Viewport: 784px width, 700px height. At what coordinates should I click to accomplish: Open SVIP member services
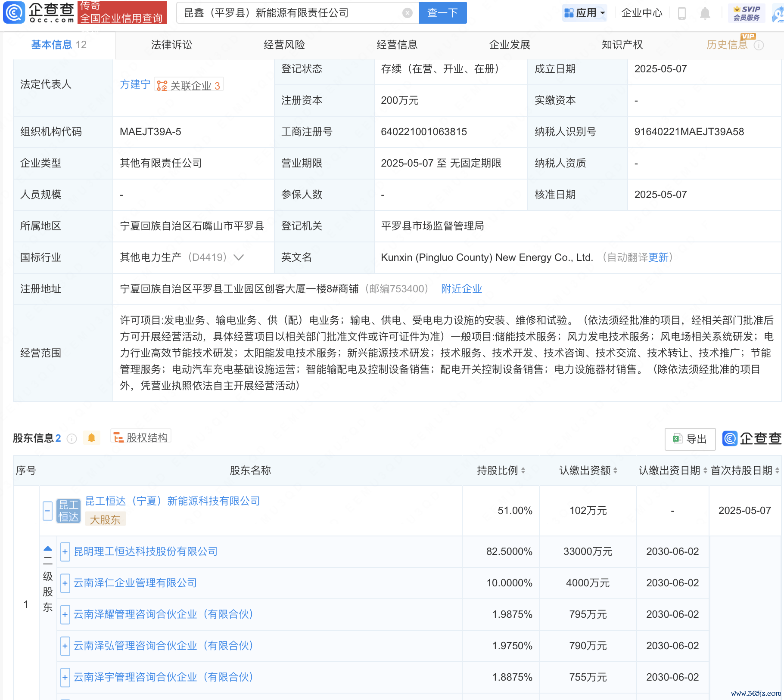pyautogui.click(x=747, y=13)
